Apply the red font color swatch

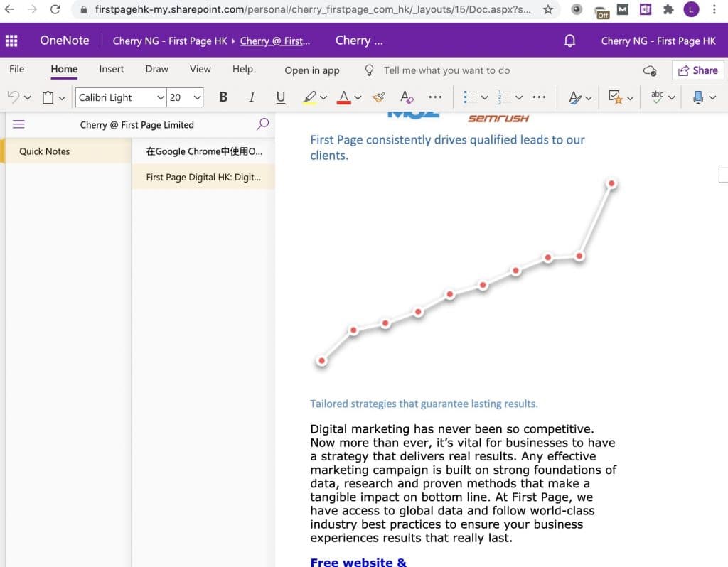pyautogui.click(x=344, y=97)
